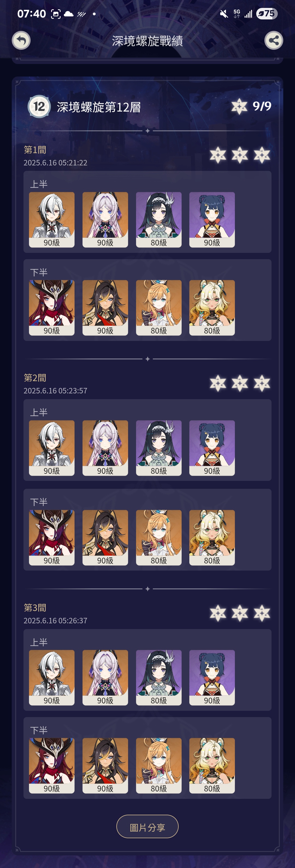Tap the floor 12 badge icon
Screen dimensions: 295x868
(x=39, y=107)
